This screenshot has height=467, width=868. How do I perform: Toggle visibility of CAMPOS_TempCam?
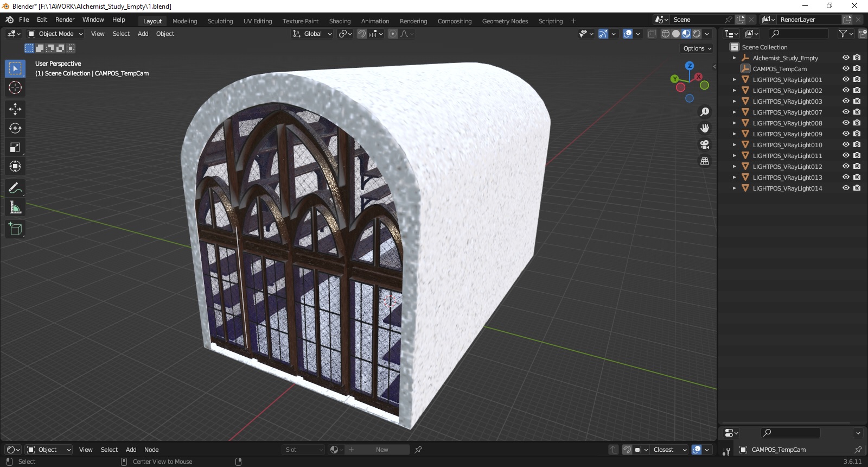(x=846, y=68)
